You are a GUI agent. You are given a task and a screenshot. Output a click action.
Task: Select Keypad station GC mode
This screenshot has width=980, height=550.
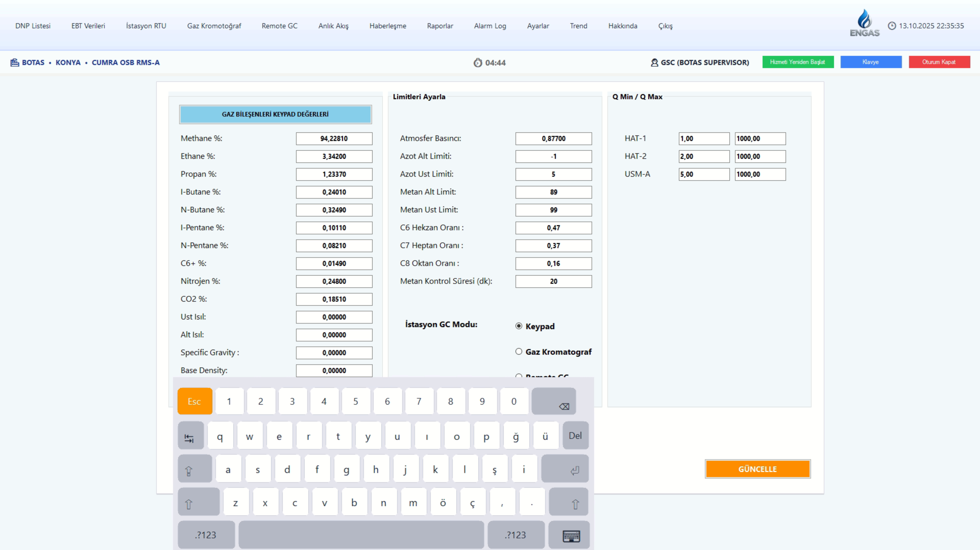pos(519,326)
